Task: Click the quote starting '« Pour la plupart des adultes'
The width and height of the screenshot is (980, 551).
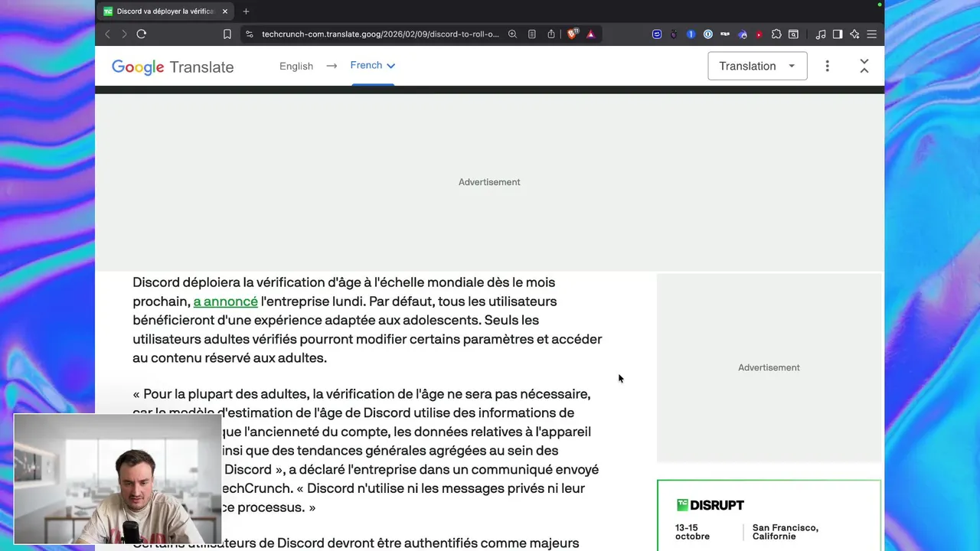Action: 366,451
